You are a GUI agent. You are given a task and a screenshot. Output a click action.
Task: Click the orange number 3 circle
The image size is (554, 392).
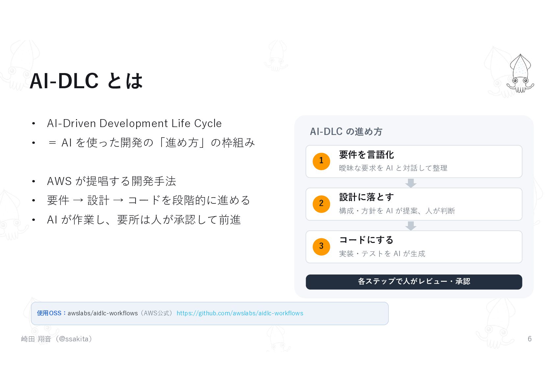(x=321, y=247)
